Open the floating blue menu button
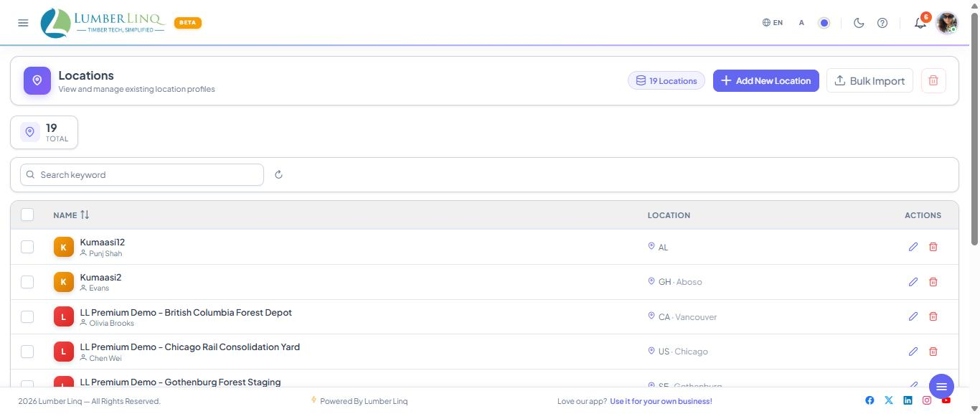 click(941, 387)
